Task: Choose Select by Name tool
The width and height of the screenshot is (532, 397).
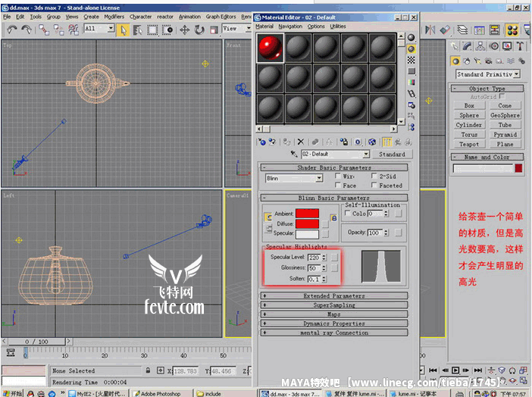Action: 137,30
